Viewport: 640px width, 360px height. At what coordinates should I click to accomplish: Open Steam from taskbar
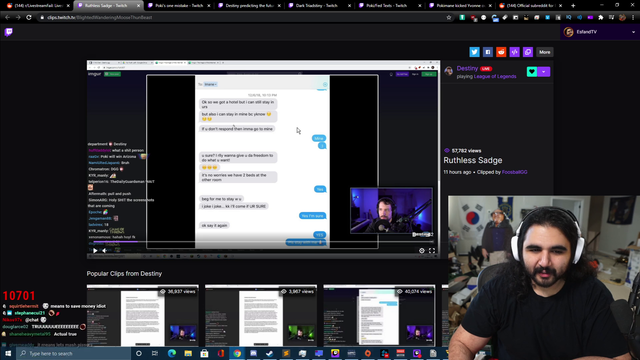point(270,353)
